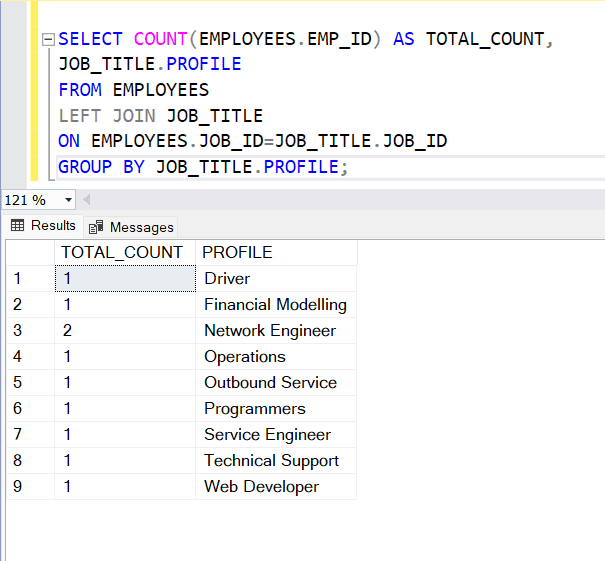
Task: Select the Programmers profile cell
Action: tap(276, 409)
